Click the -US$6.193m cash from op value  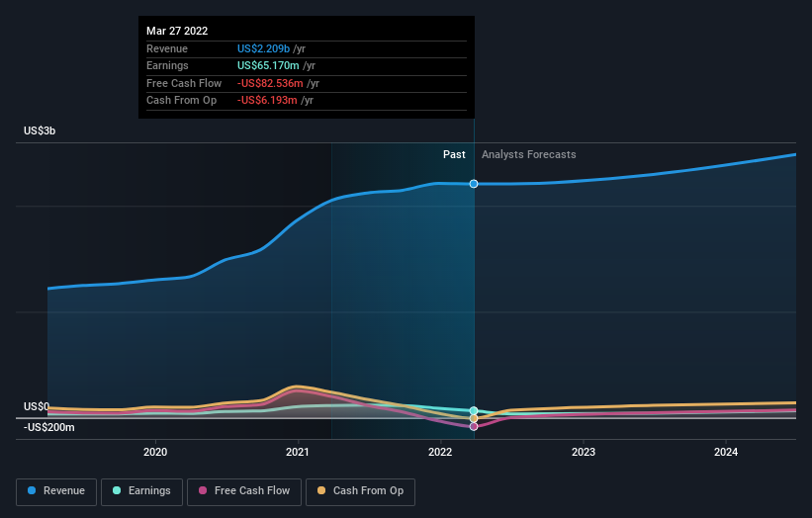click(x=267, y=101)
